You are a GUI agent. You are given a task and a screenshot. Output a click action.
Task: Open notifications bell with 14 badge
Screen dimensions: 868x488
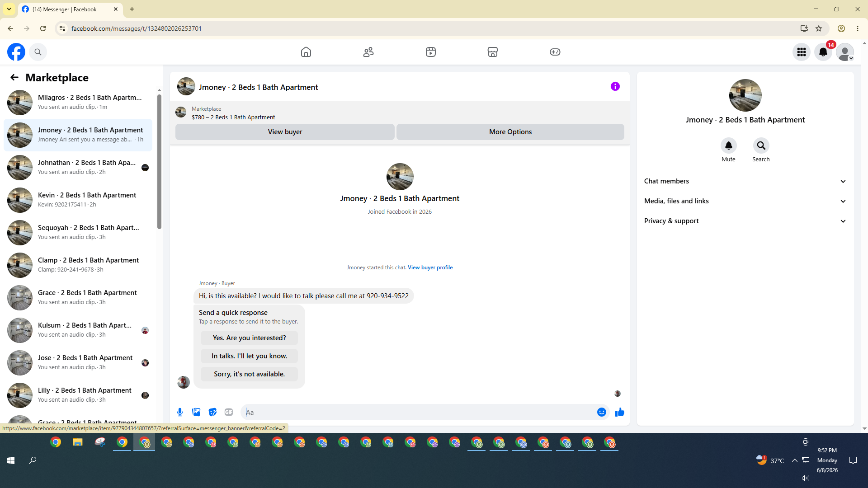point(823,52)
